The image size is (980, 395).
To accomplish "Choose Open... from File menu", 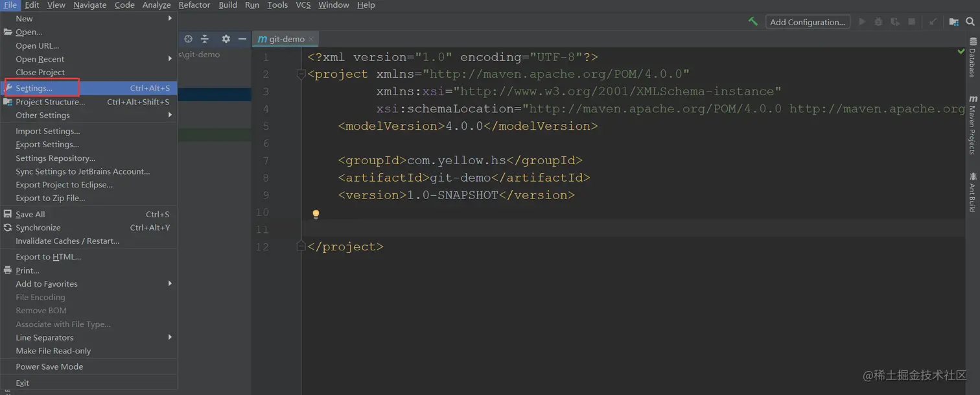I will coord(89,32).
